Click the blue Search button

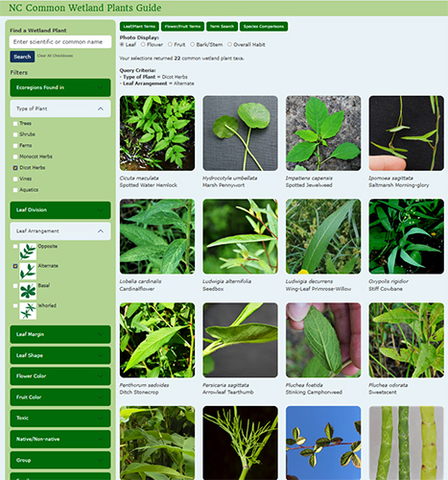(x=22, y=57)
